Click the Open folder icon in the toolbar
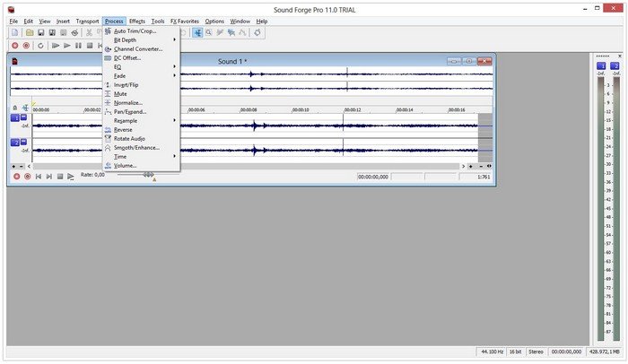 tap(30, 33)
